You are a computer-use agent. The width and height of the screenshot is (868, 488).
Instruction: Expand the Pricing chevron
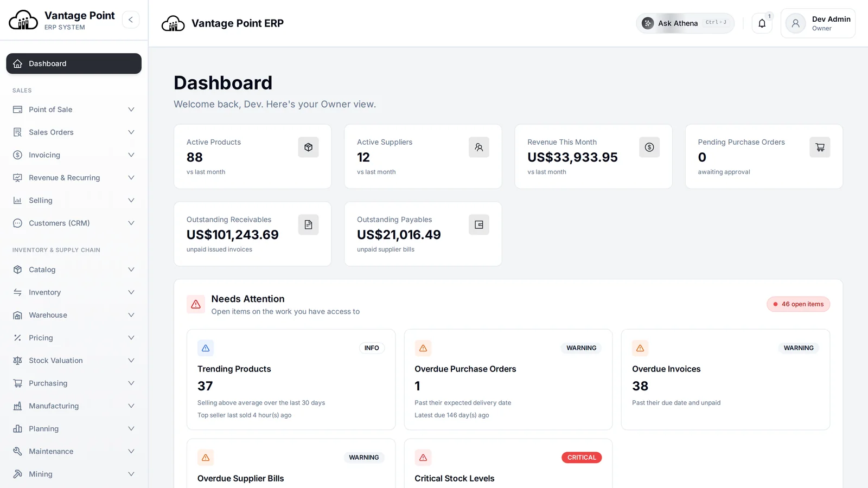coord(131,338)
